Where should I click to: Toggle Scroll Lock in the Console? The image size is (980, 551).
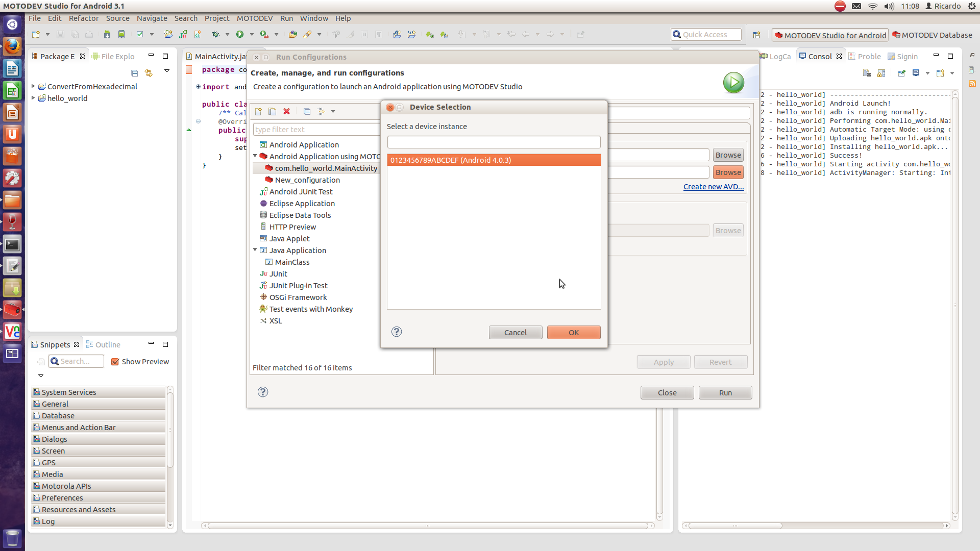tap(881, 73)
